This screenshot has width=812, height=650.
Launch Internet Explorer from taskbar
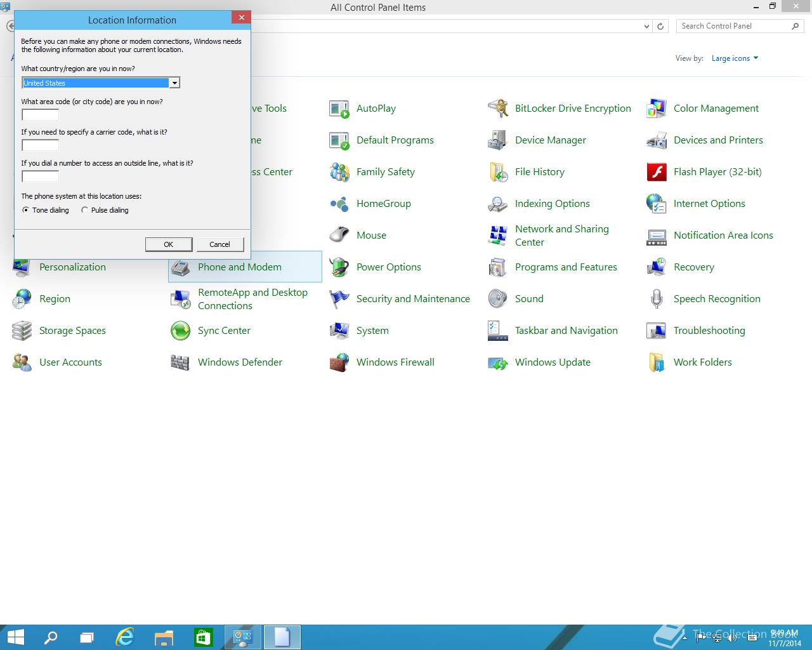(x=125, y=637)
